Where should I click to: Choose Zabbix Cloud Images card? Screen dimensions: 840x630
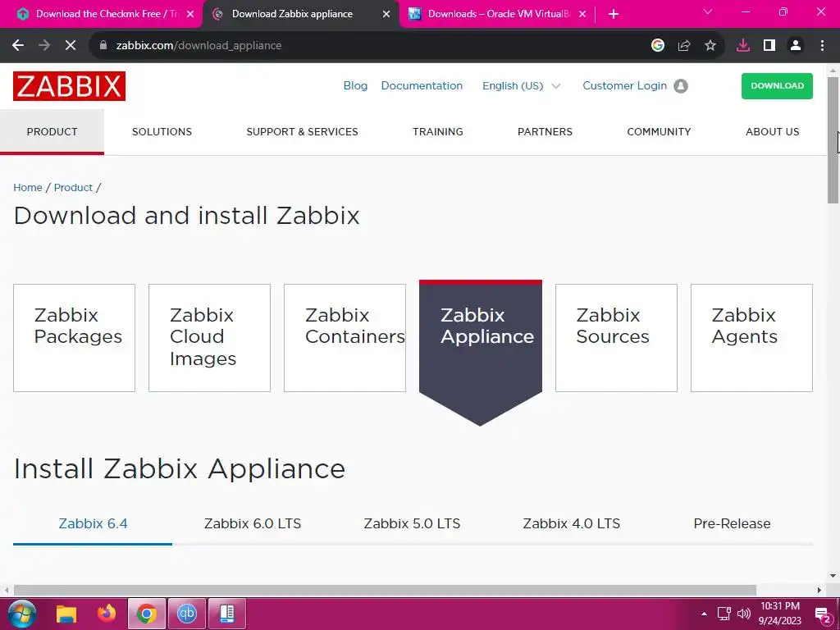pyautogui.click(x=209, y=338)
